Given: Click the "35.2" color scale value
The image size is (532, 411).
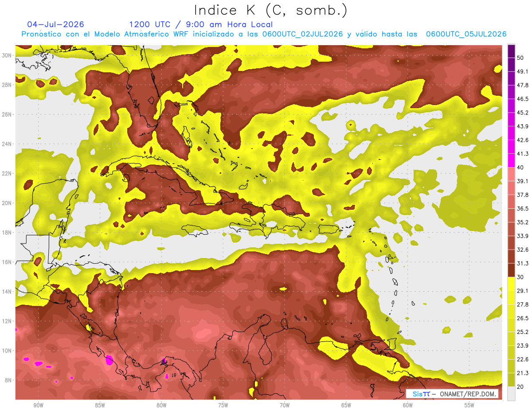Looking at the screenshot, I should click(x=522, y=222).
